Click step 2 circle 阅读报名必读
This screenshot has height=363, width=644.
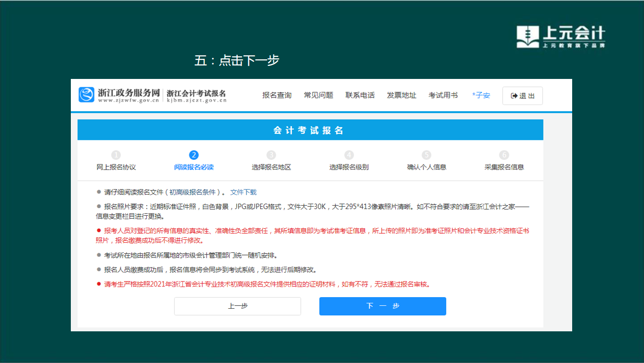(194, 155)
